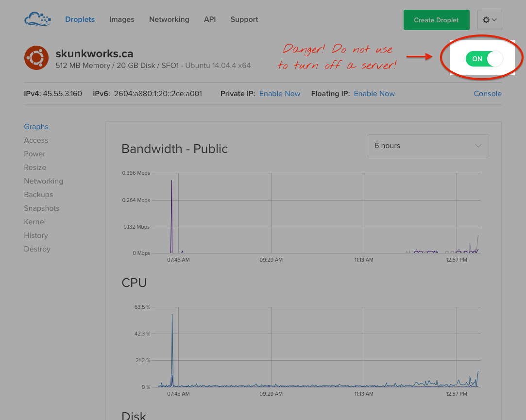Select Snapshots in the sidebar

(x=42, y=208)
